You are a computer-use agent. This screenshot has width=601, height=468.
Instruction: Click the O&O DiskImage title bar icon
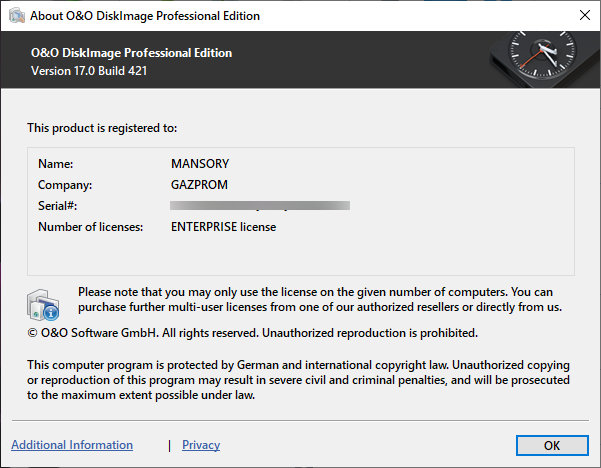pyautogui.click(x=17, y=16)
